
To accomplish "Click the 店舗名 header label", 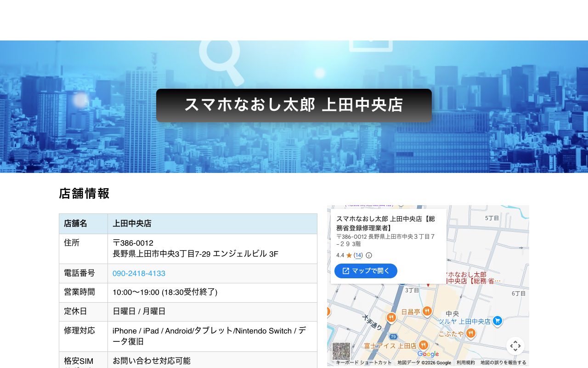I will [x=75, y=224].
